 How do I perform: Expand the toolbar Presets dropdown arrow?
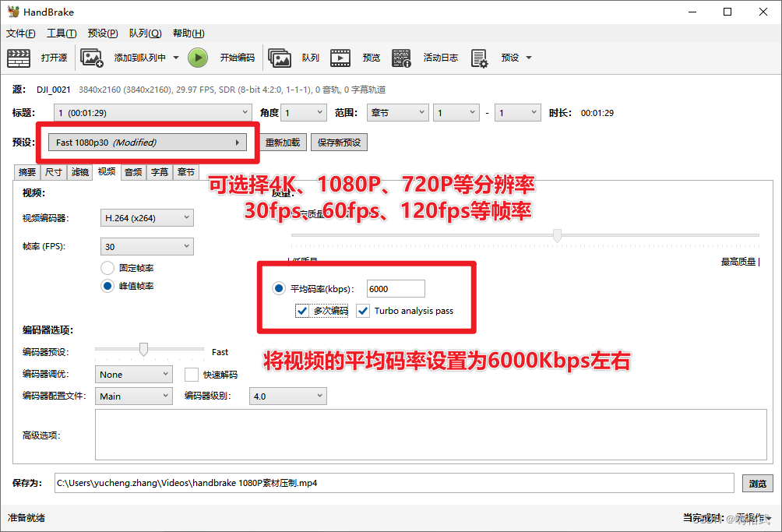tap(529, 58)
